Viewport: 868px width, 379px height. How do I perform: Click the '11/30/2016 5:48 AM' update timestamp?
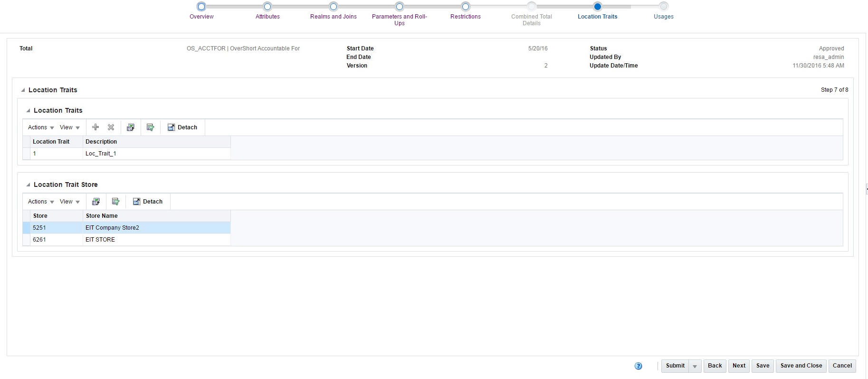coord(818,66)
